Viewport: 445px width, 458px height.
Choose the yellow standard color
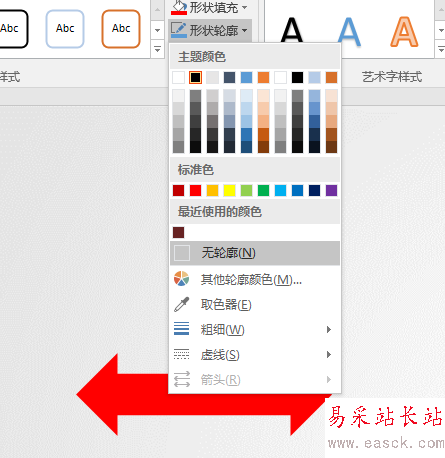click(229, 190)
